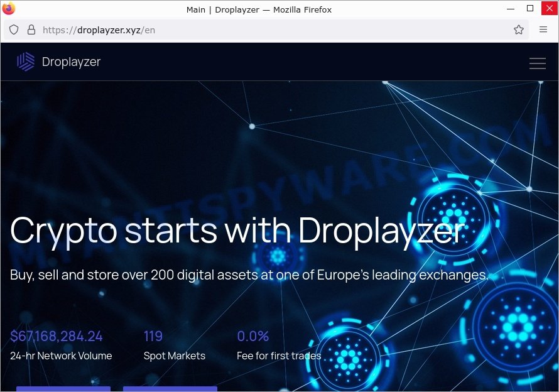Click the Firefox logo in title bar

[9, 9]
